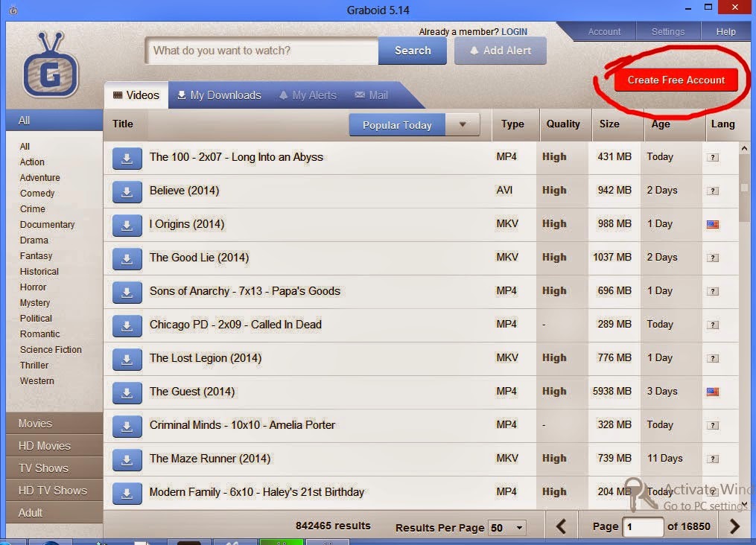This screenshot has height=545, width=756.
Task: Sort by the Age column header
Action: point(661,124)
